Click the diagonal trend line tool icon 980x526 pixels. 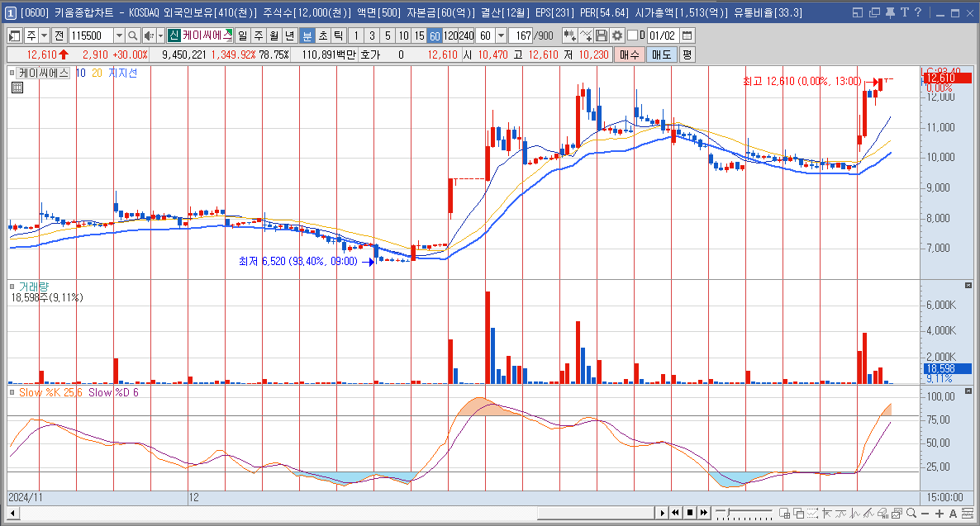868,513
